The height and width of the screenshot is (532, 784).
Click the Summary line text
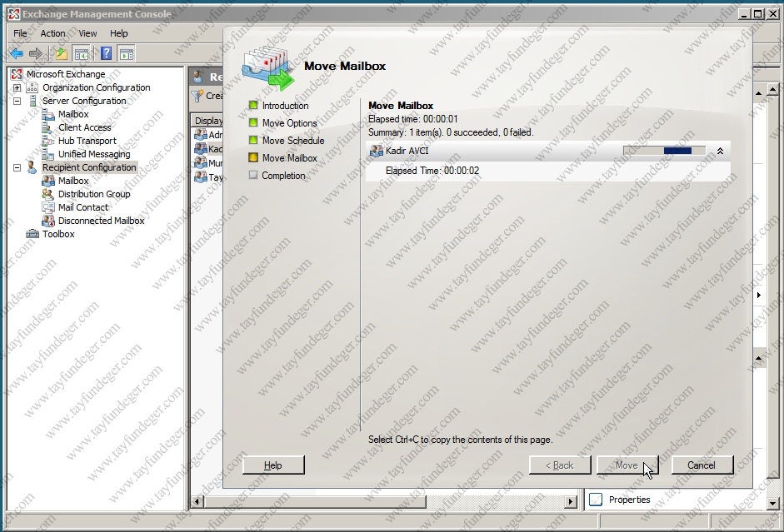pyautogui.click(x=451, y=132)
